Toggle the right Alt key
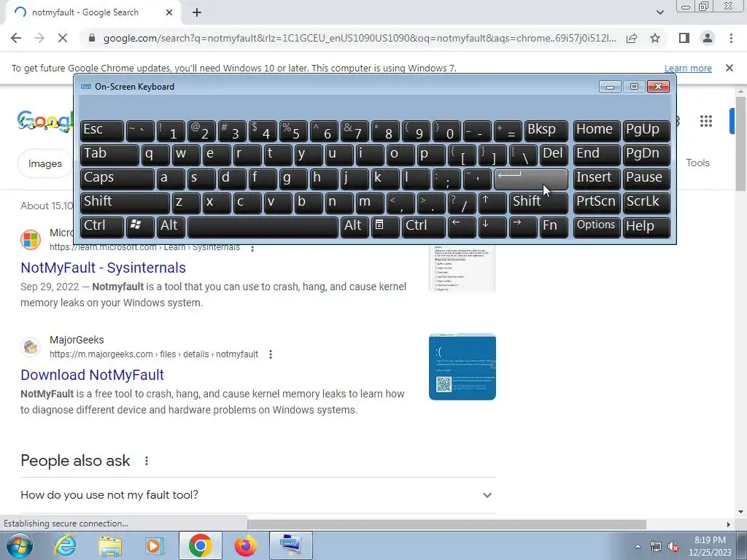747x560 pixels. click(354, 227)
